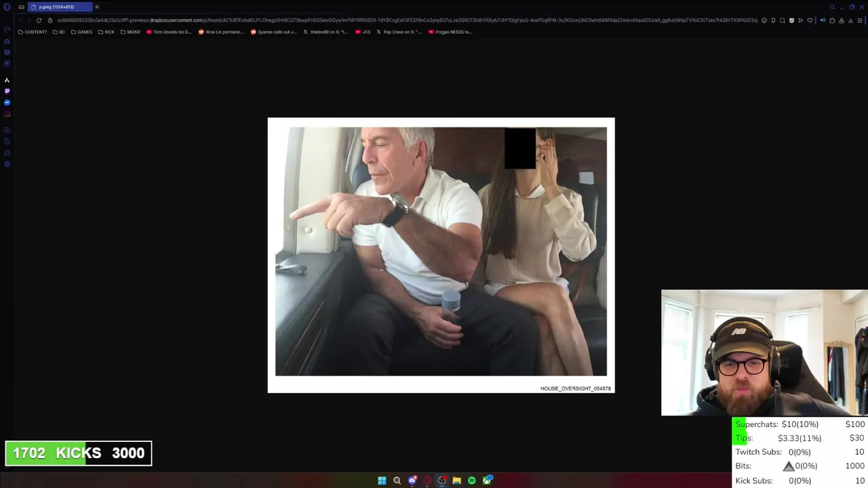Open the workspaces icon beside the tab
Viewport: 868px width, 488px height.
[x=21, y=7]
